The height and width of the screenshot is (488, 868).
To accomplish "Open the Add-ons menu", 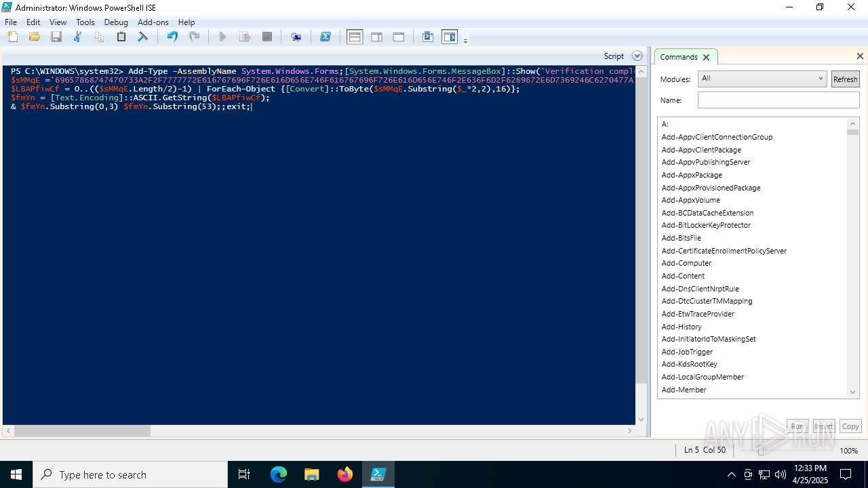I will (x=153, y=22).
